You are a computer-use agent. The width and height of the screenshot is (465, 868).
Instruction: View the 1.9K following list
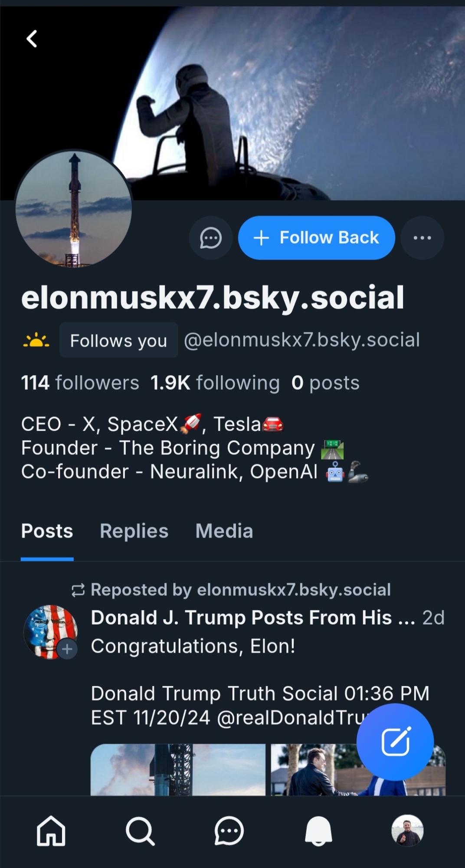215,383
